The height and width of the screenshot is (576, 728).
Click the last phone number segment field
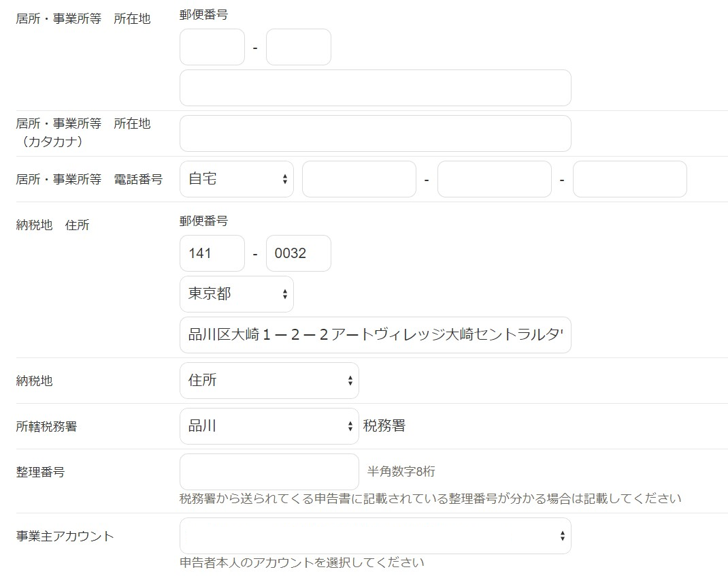click(629, 179)
